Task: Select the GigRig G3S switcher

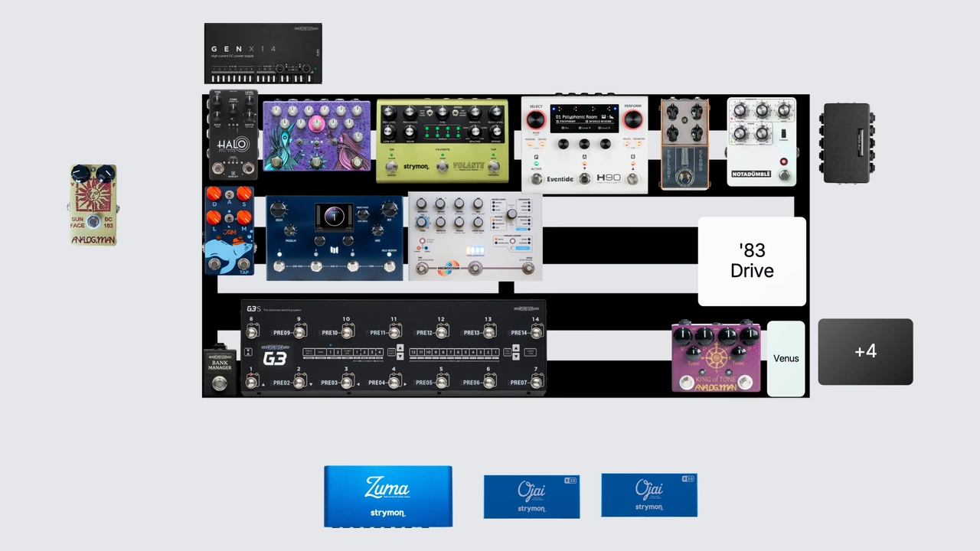Action: 394,347
